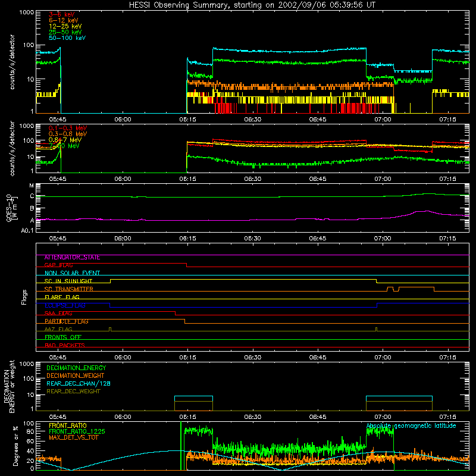This screenshot has height=476, width=476.
Task: Select the SAA_FLAG label
Action: (x=58, y=314)
